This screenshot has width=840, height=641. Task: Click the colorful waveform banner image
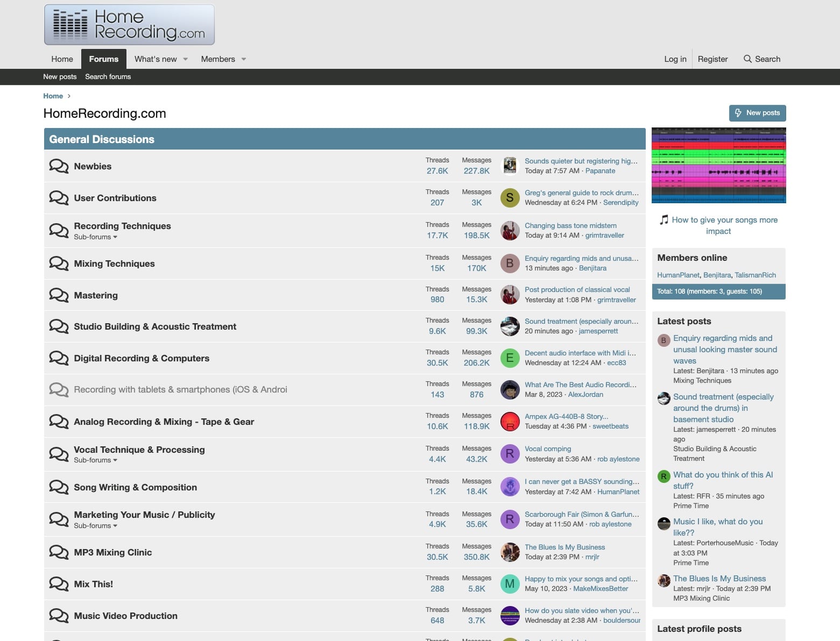718,165
